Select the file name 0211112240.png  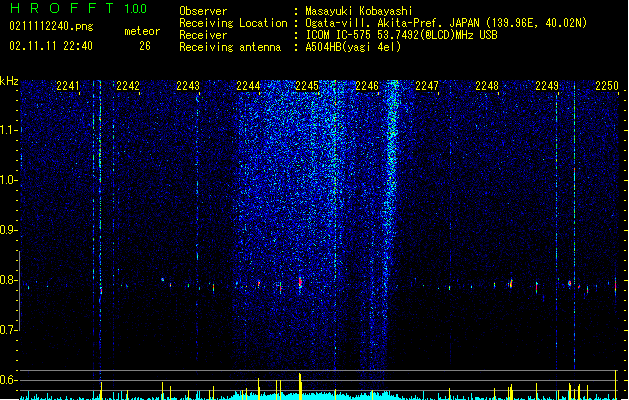[51, 26]
